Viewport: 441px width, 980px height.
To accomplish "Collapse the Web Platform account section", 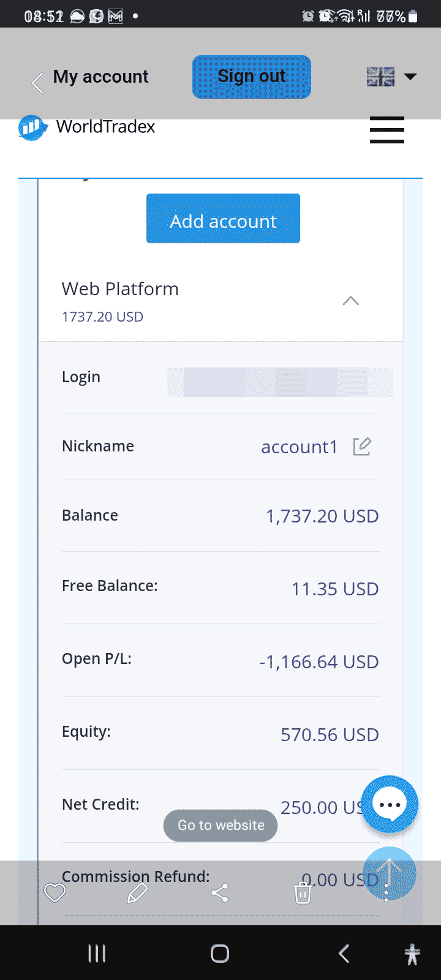I will pyautogui.click(x=350, y=301).
